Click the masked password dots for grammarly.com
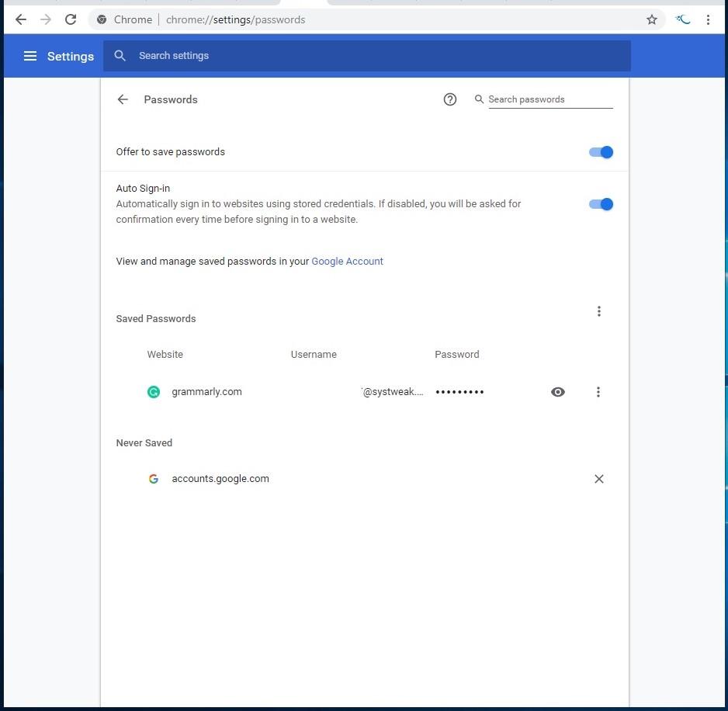The image size is (728, 711). coord(459,392)
